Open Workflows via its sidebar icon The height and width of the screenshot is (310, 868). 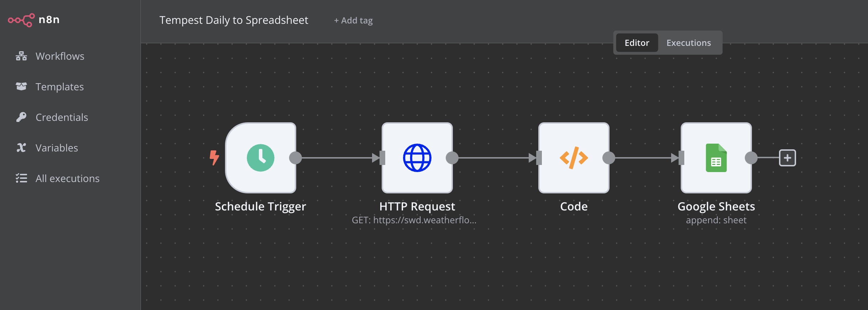tap(21, 56)
